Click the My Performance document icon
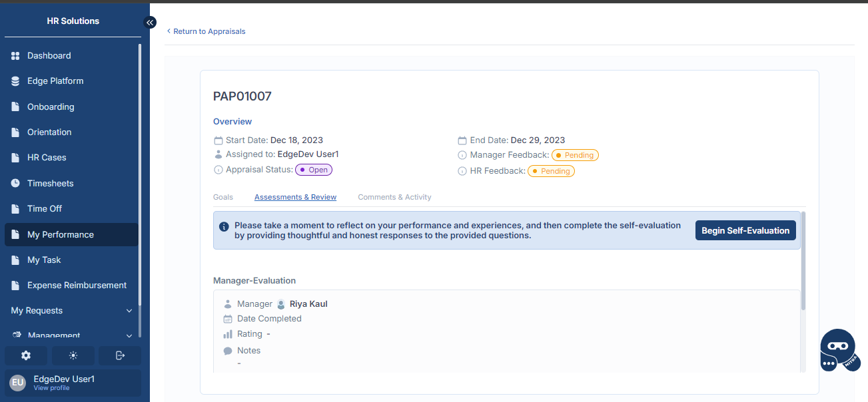Viewport: 868px width, 402px height. pos(15,234)
